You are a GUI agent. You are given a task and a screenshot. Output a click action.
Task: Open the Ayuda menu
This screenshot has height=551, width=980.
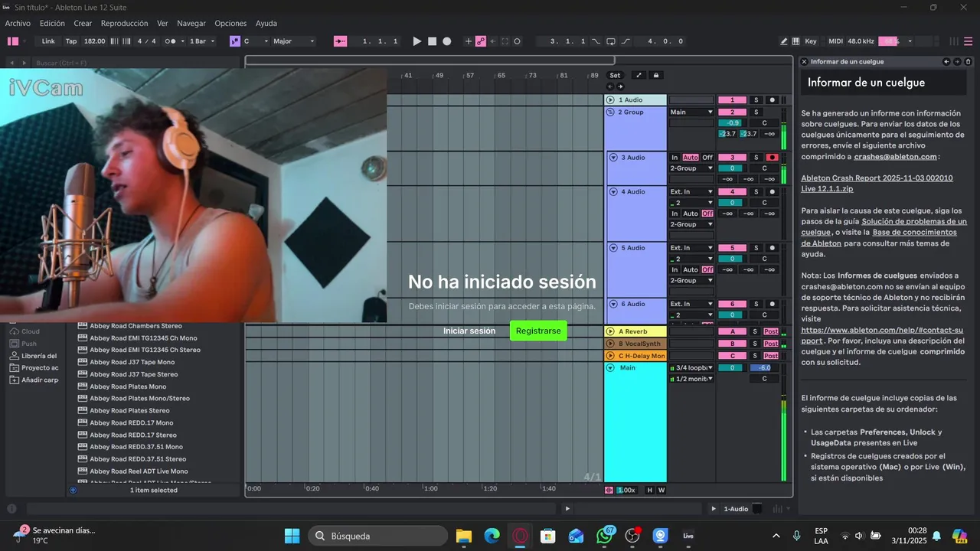266,24
